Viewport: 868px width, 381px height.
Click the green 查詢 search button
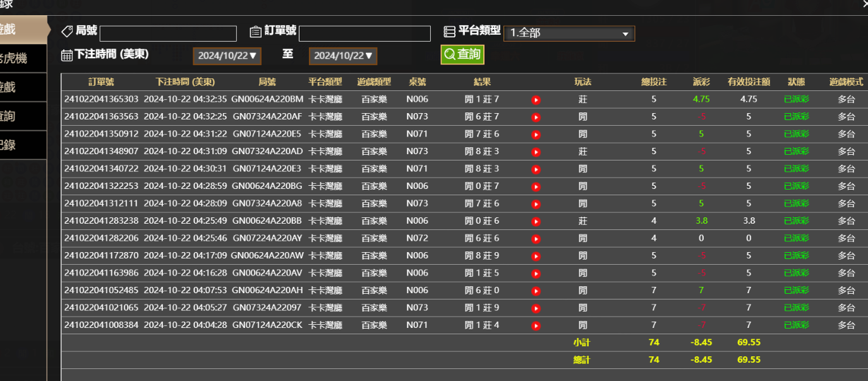point(462,55)
